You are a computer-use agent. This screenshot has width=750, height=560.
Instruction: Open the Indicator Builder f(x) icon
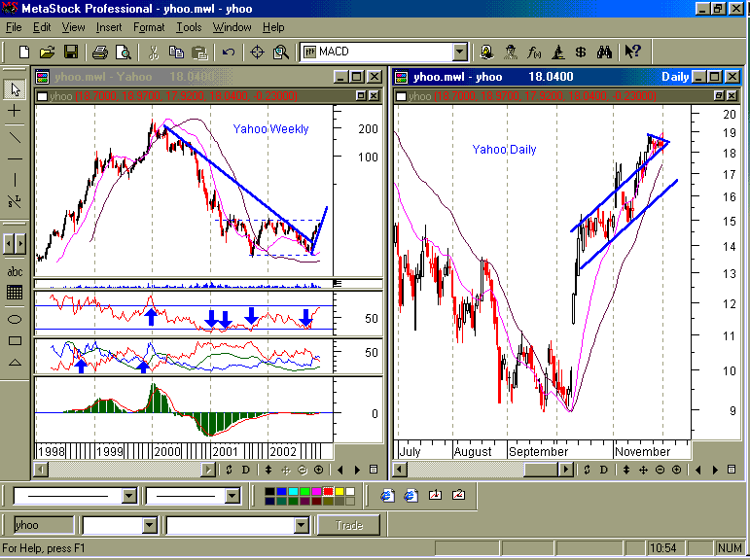[x=534, y=52]
